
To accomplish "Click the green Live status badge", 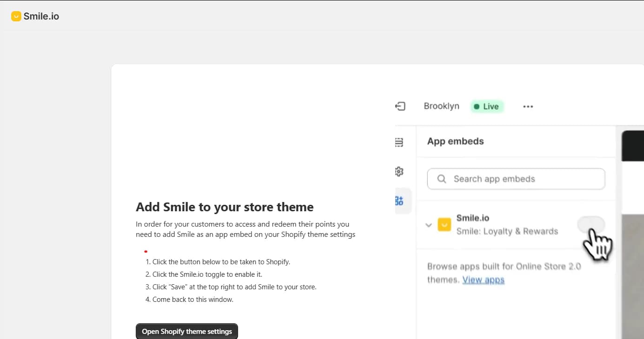I will pyautogui.click(x=487, y=106).
